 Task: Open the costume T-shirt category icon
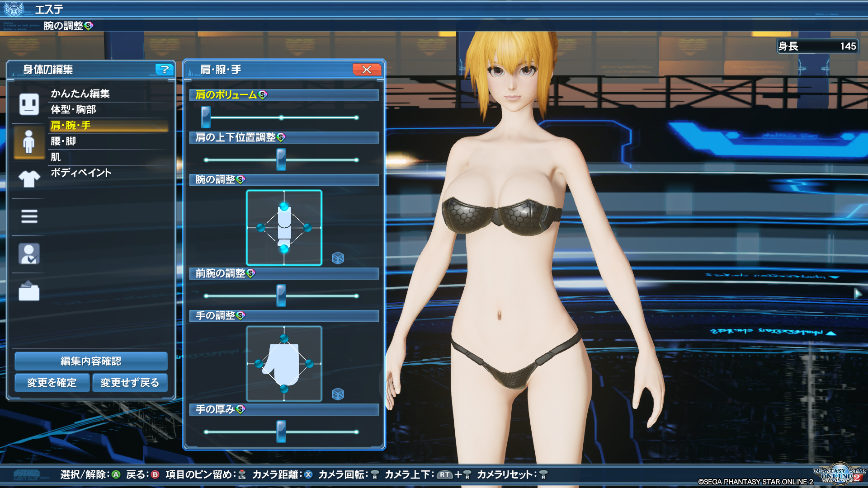29,179
